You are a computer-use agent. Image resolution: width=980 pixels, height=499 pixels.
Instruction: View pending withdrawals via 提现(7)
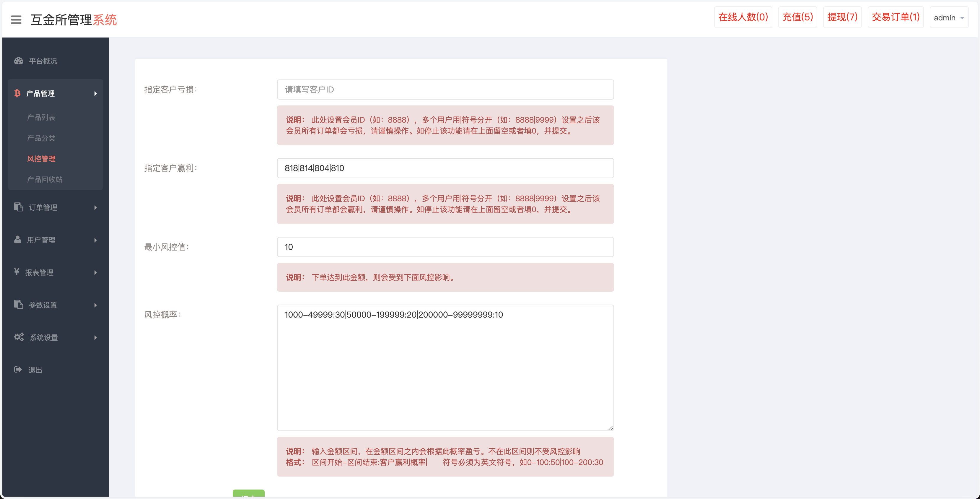842,17
